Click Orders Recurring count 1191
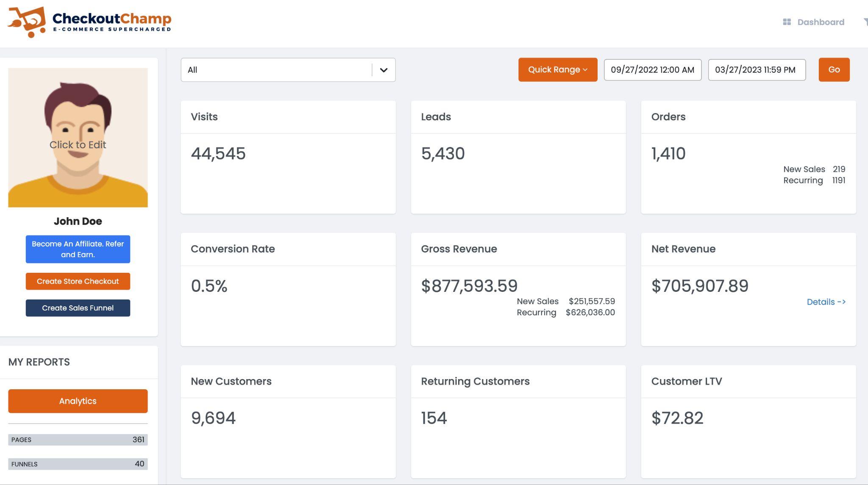The height and width of the screenshot is (485, 868). click(x=839, y=180)
